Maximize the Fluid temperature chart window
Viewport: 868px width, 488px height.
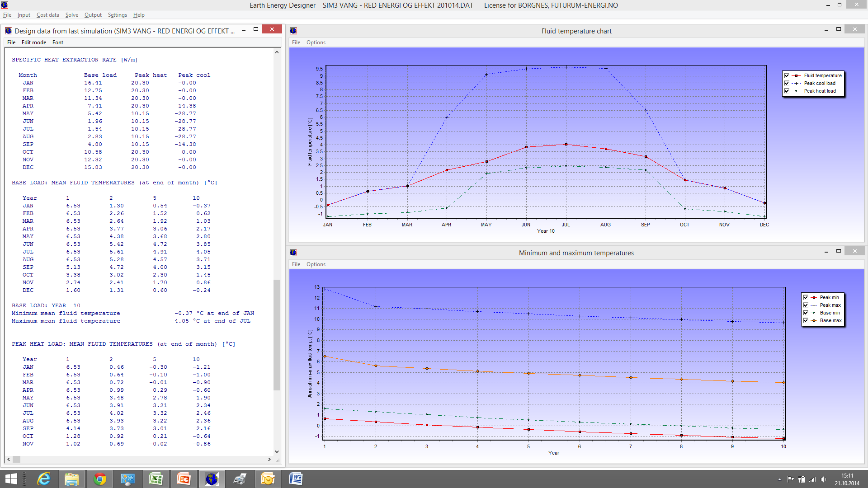click(839, 29)
